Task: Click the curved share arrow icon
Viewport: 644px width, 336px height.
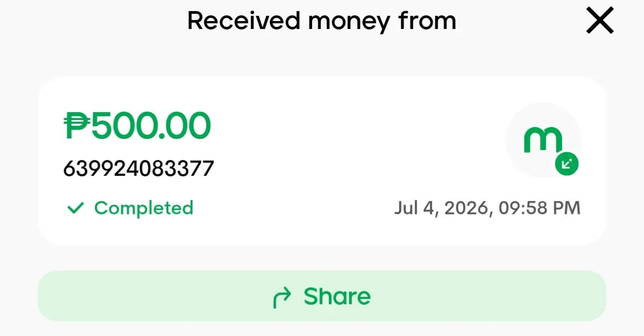Action: [x=282, y=297]
